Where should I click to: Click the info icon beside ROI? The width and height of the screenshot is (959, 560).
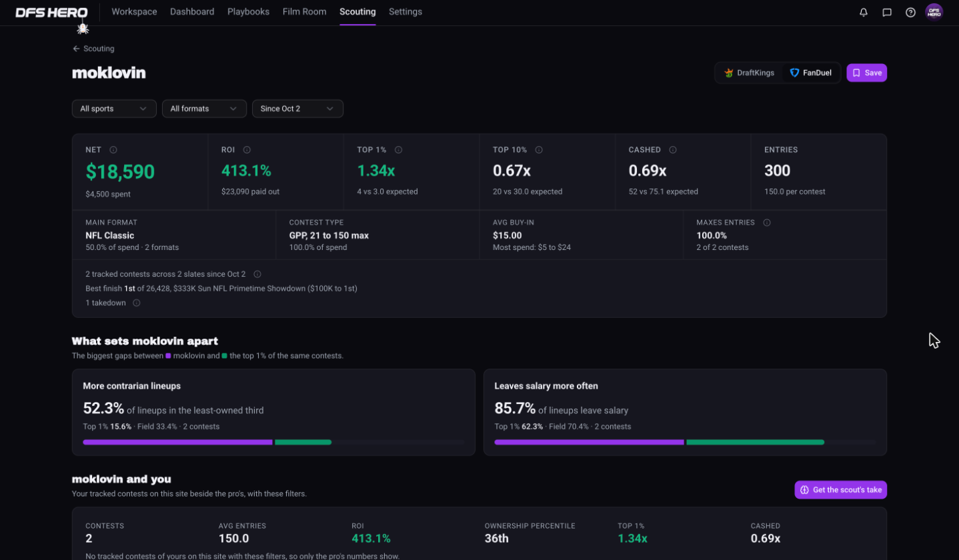247,150
